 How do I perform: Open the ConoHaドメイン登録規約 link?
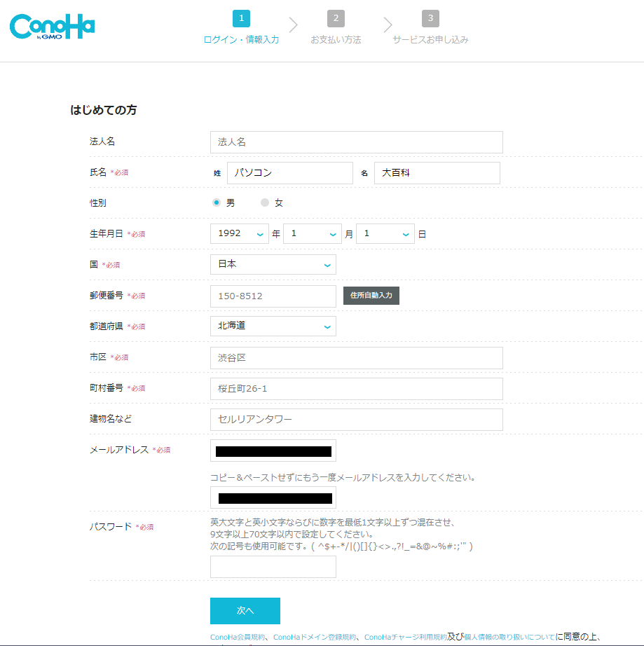[314, 638]
